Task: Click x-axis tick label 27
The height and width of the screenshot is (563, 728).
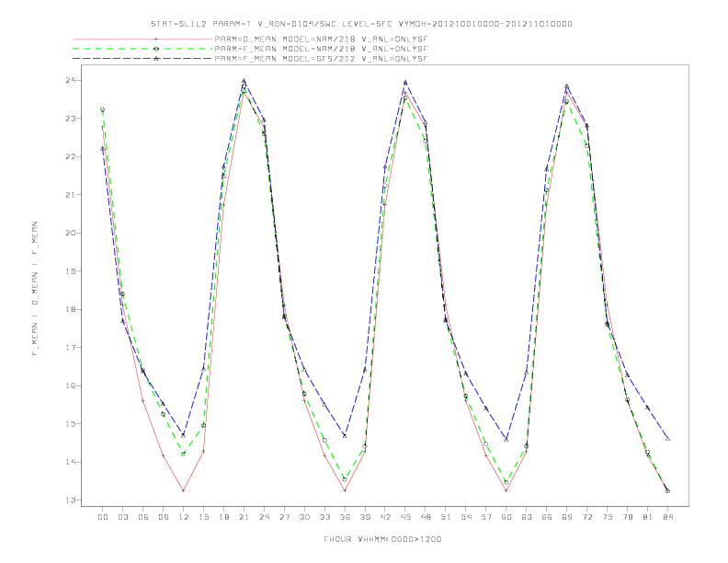Action: [284, 517]
